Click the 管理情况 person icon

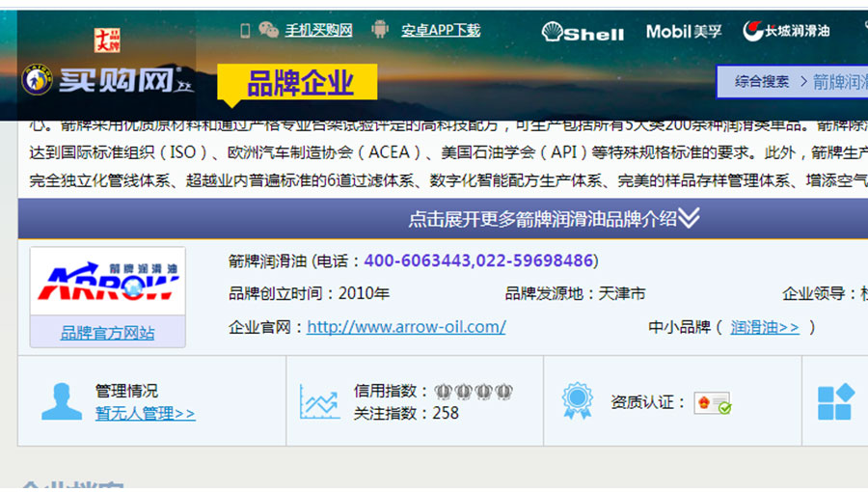(62, 401)
